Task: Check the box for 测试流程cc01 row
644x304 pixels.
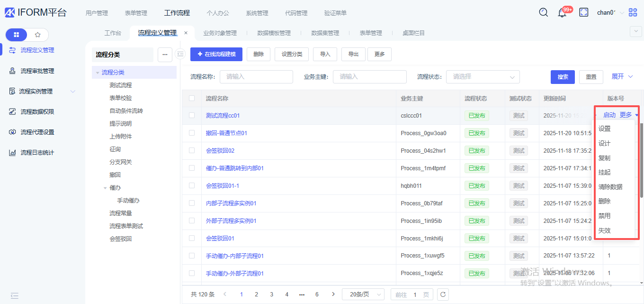Action: point(192,115)
